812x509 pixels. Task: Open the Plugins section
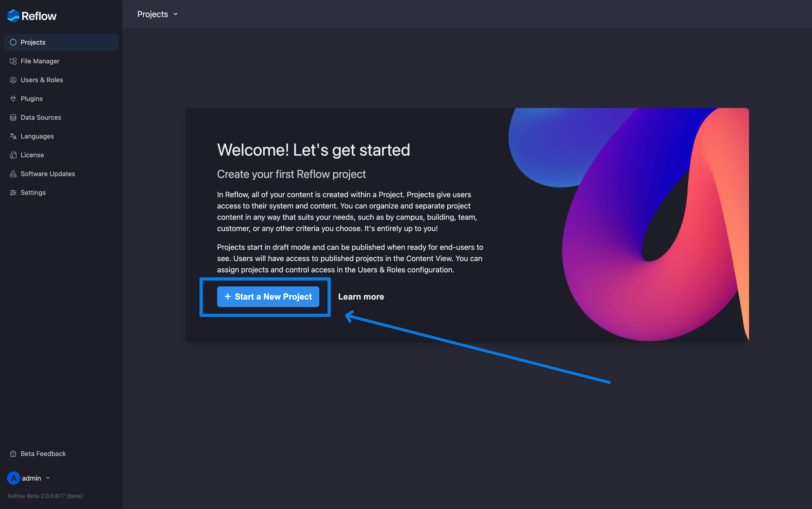(x=61, y=99)
